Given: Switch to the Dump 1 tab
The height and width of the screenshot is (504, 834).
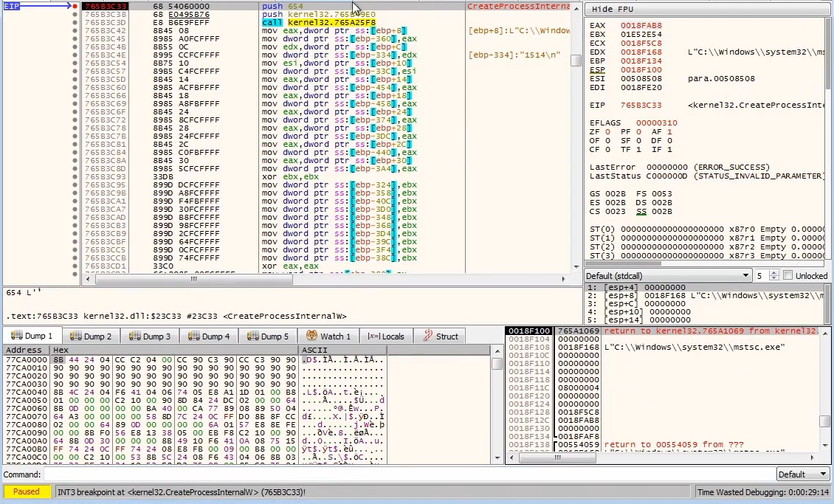Looking at the screenshot, I should click(31, 336).
